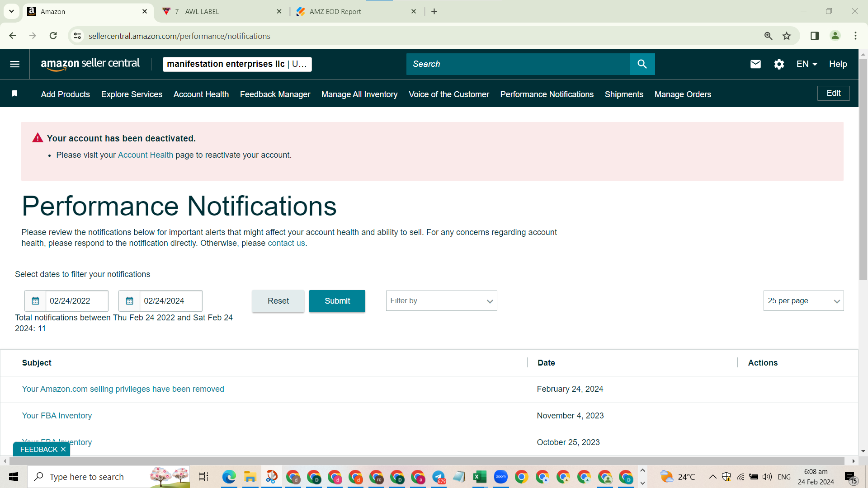The height and width of the screenshot is (488, 868).
Task: Open the Chrome three-dot menu
Action: coord(855,36)
